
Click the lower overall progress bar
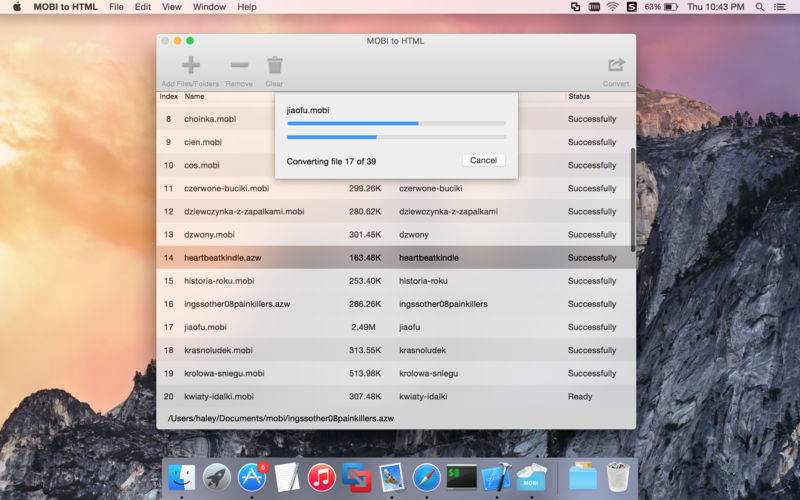click(x=396, y=137)
